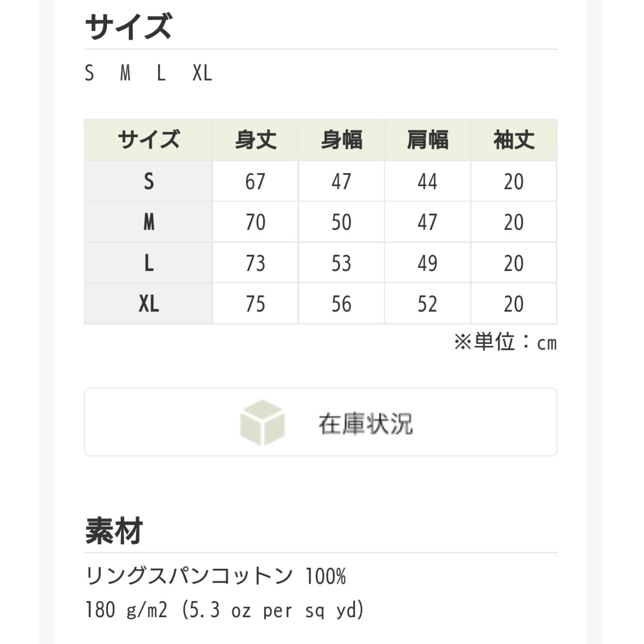Click the 49 shoulder width cell
644x644 pixels.
pyautogui.click(x=428, y=263)
